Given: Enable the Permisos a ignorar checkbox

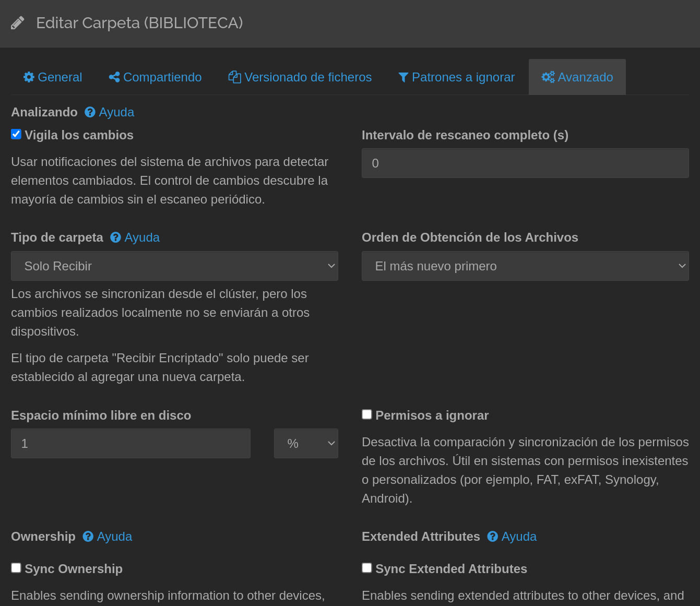Looking at the screenshot, I should click(367, 414).
